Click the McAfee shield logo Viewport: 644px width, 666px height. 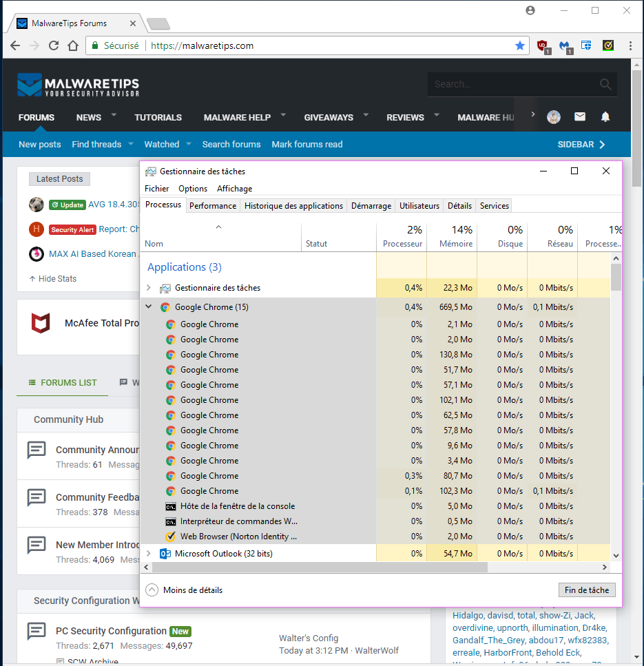(x=41, y=323)
